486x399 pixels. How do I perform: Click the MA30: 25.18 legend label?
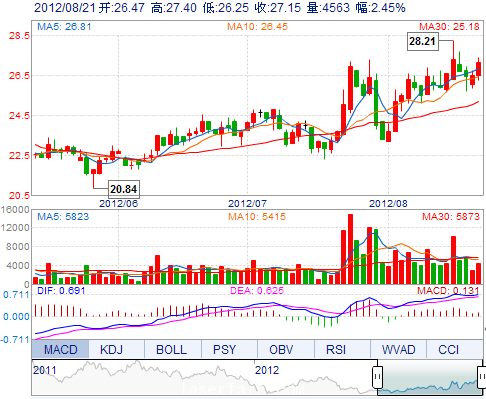point(449,27)
